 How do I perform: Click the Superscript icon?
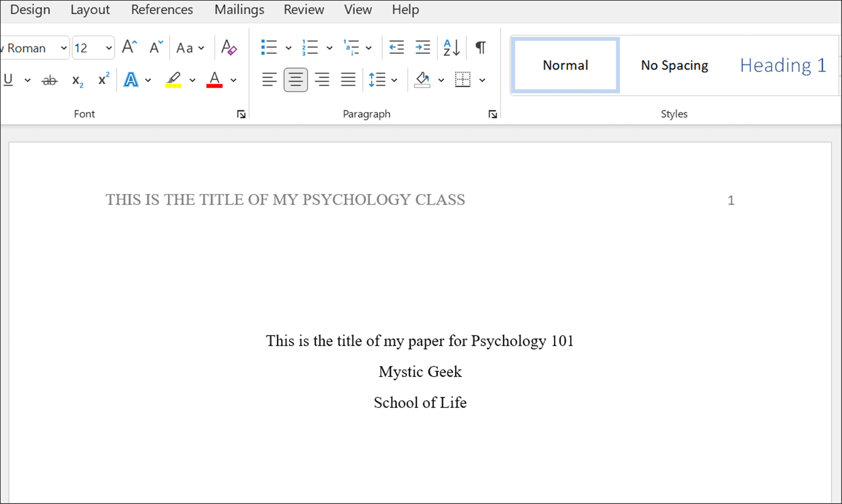[103, 79]
